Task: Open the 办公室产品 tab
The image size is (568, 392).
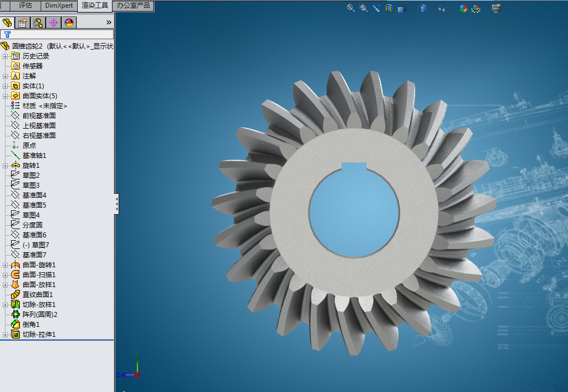Action: [x=134, y=6]
